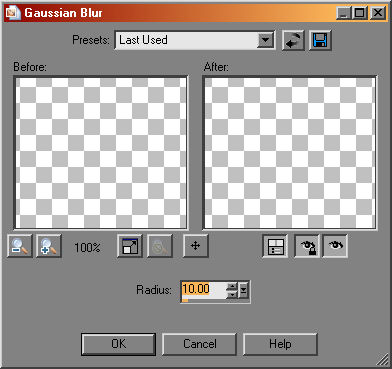Increase Radius with the up spinner arrow
392x369 pixels.
click(232, 286)
